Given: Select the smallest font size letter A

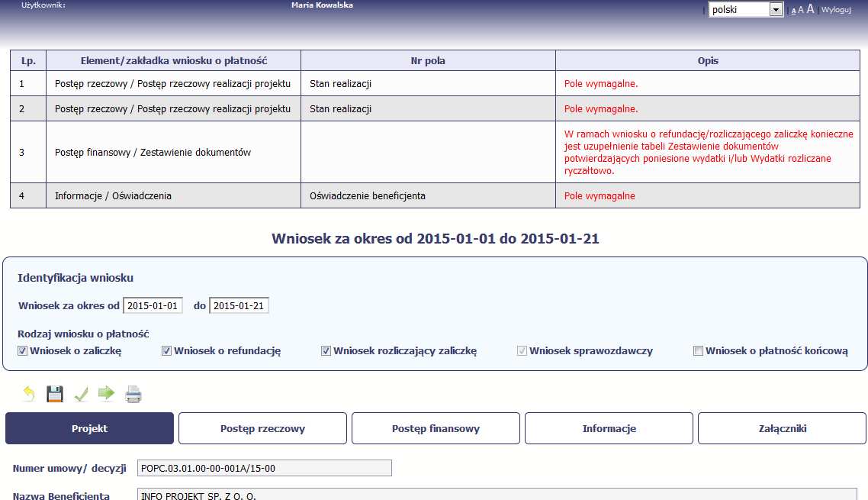Looking at the screenshot, I should point(793,11).
